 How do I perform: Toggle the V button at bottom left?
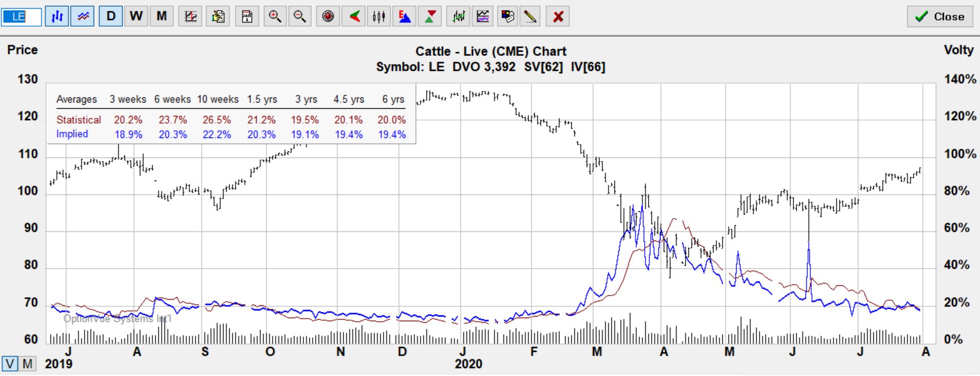[x=10, y=364]
